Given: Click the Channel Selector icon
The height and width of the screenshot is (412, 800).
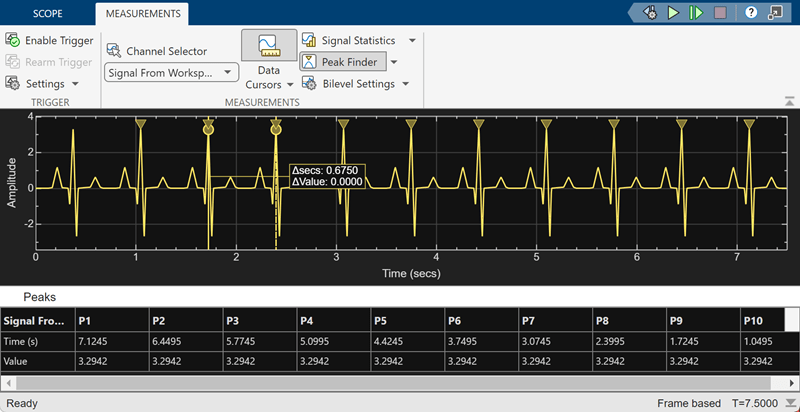Looking at the screenshot, I should click(114, 51).
